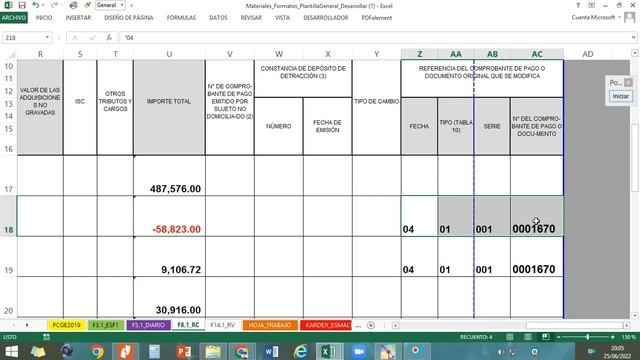Switch to F14.1_RV sheet tab

coord(223,325)
